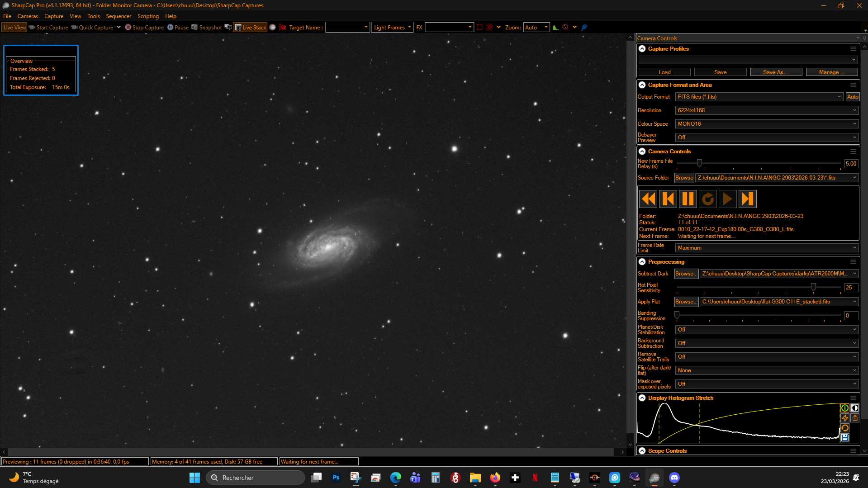Viewport: 868px width, 488px height.
Task: Skip to the last frame with skip-end icon
Action: pos(748,199)
